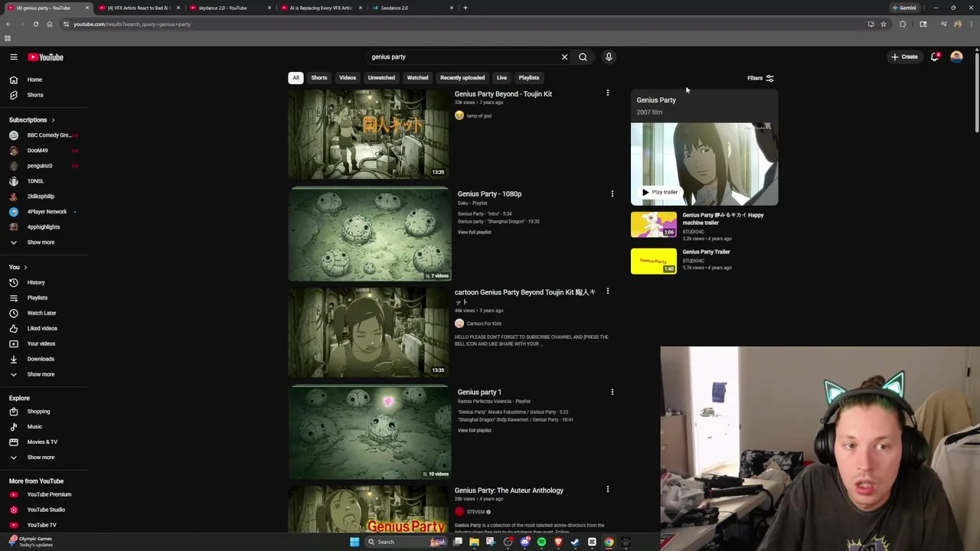Click the Create button

click(904, 57)
